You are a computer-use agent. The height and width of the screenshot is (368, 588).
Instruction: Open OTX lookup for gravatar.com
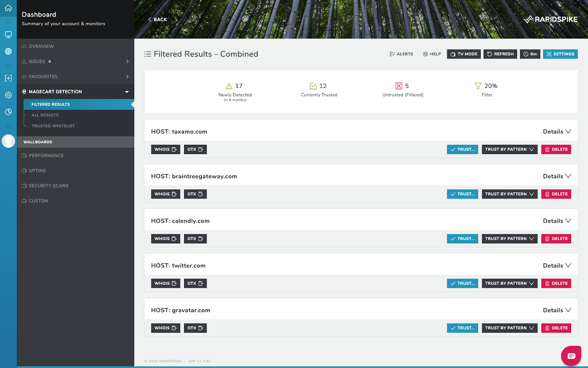coord(195,328)
